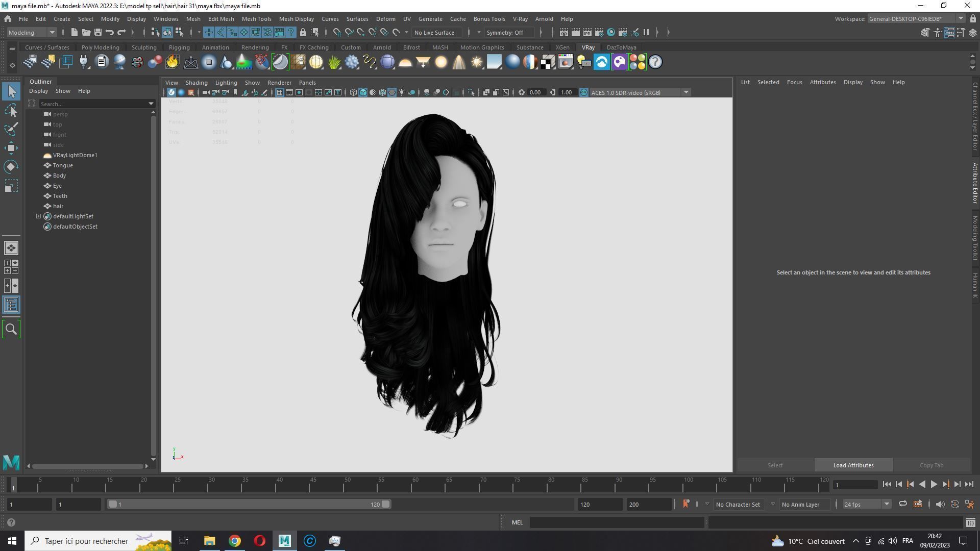This screenshot has height=551, width=980.
Task: Start IPR render from status line
Action: click(x=587, y=33)
